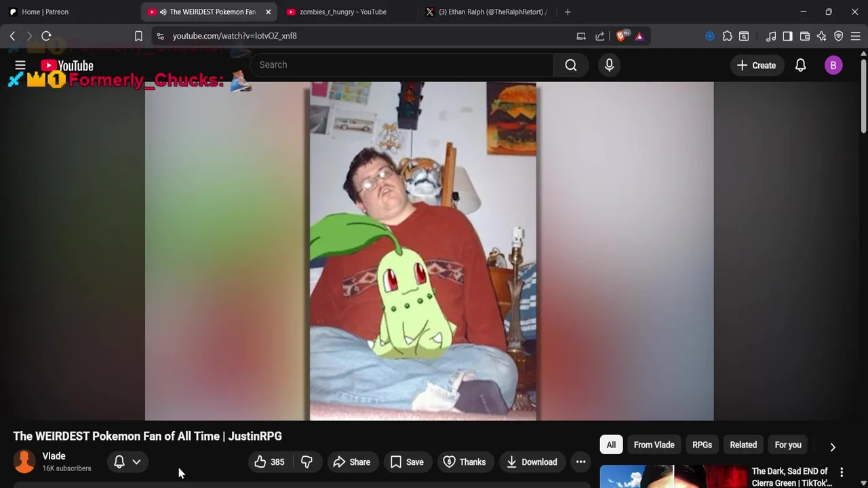Screen dimensions: 868x488
Task: Go to the YouTube home logo
Action: (x=66, y=66)
